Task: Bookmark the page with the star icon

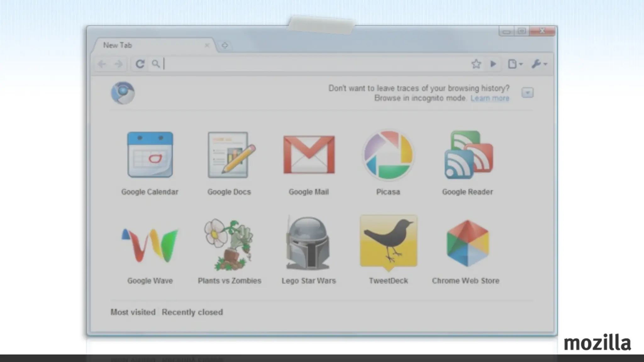Action: 476,64
